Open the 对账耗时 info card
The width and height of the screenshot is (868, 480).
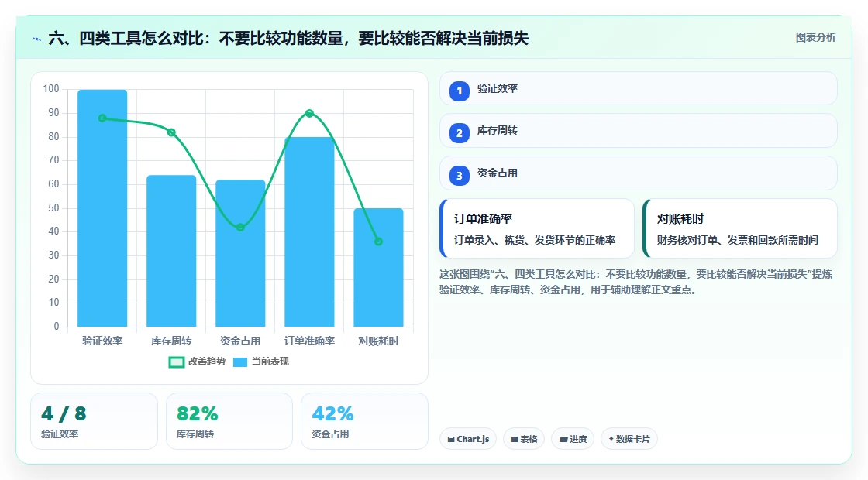click(x=740, y=228)
